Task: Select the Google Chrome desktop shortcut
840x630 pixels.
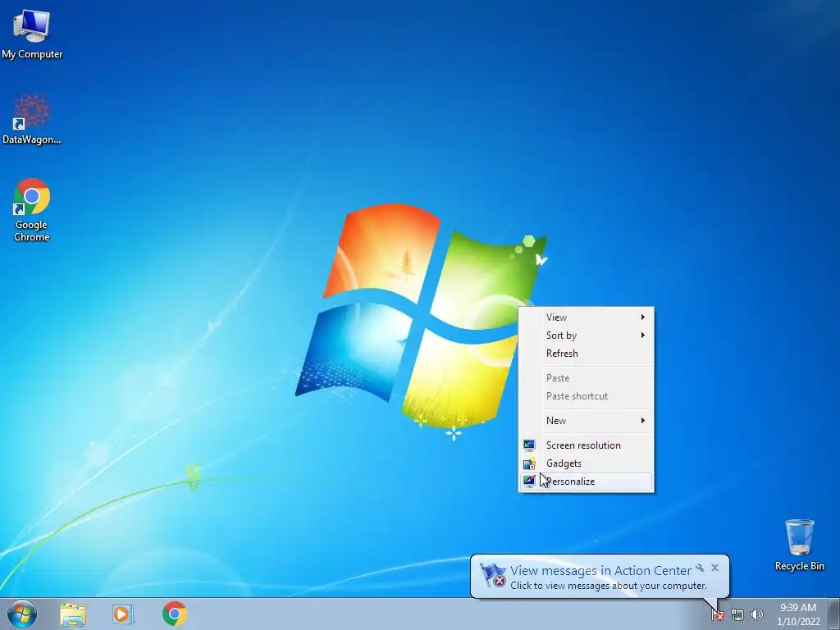Action: pyautogui.click(x=32, y=209)
